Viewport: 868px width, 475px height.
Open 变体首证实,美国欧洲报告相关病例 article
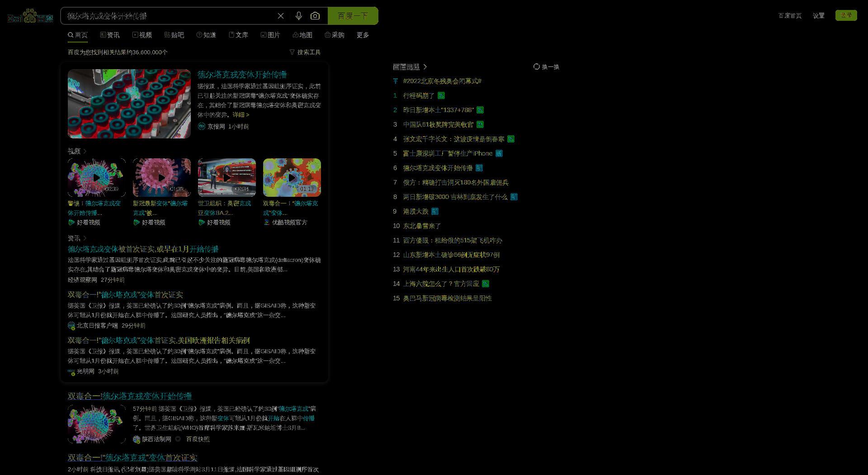click(159, 341)
